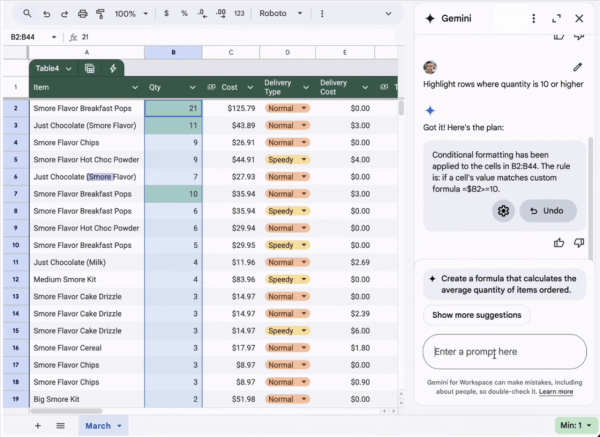Open toolbar overflow three-dot menu
Screen dimensions: 600x437
[x=322, y=13]
